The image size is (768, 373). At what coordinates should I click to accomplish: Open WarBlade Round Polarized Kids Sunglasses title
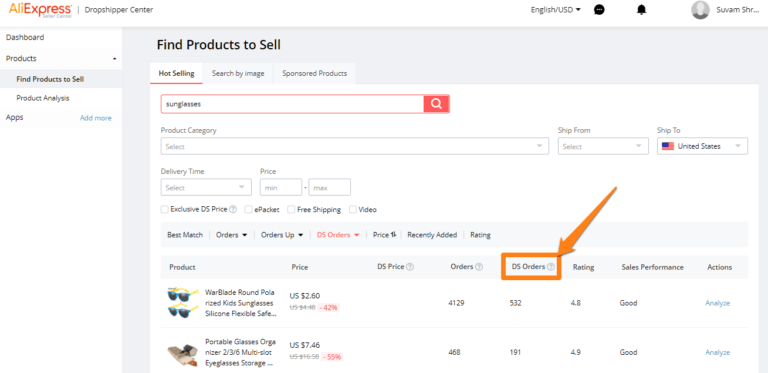(x=241, y=303)
